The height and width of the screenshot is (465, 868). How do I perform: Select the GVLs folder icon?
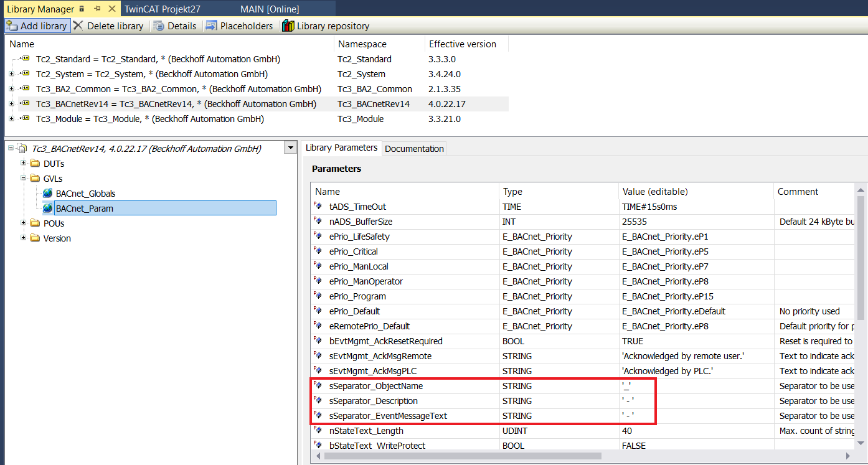coord(34,179)
